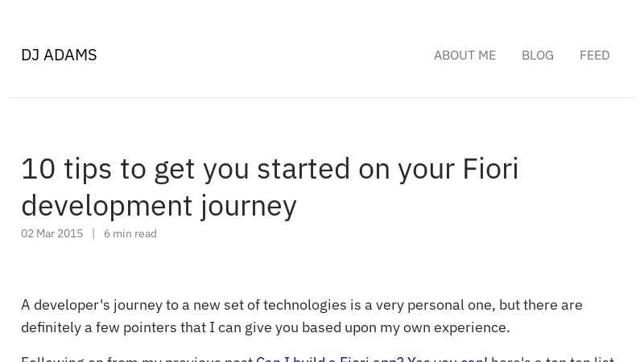
Task: Go to the BLOG section
Action: point(537,56)
